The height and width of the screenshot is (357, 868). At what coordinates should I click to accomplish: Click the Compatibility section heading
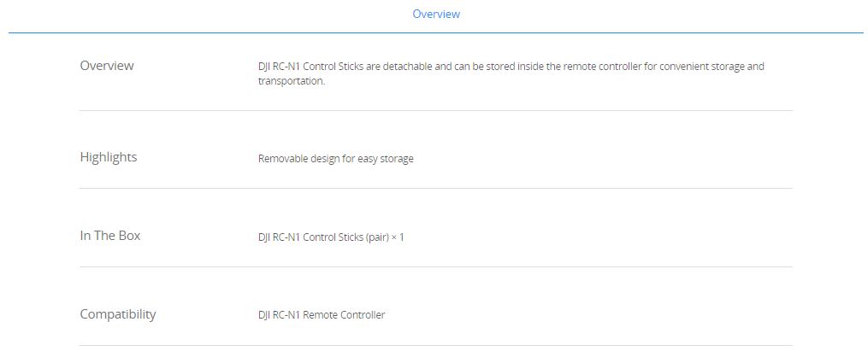click(118, 314)
